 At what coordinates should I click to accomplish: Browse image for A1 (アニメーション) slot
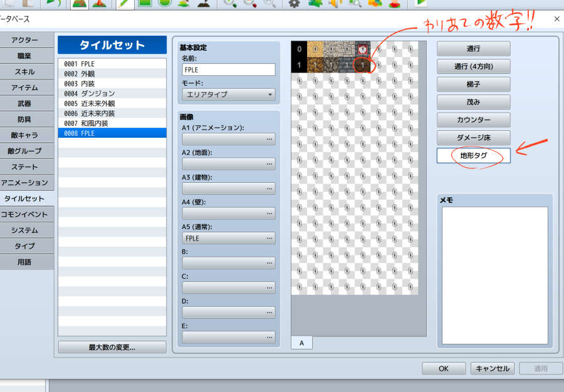[229, 138]
